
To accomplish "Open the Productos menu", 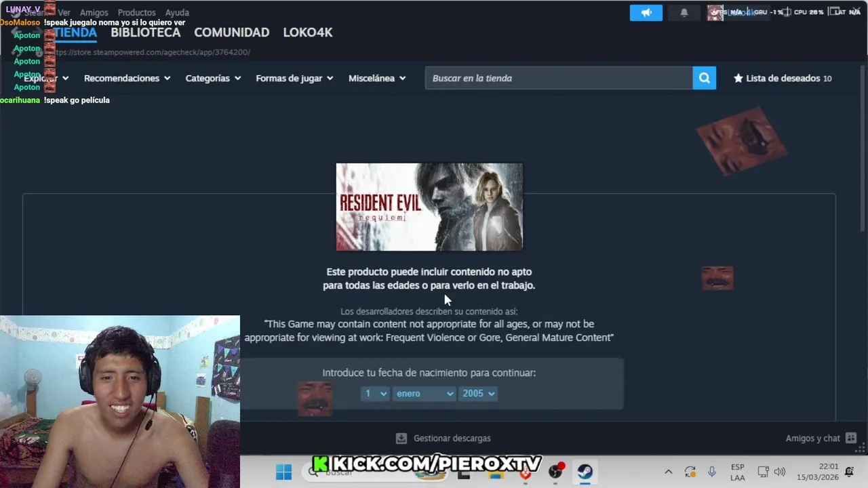I will point(136,13).
